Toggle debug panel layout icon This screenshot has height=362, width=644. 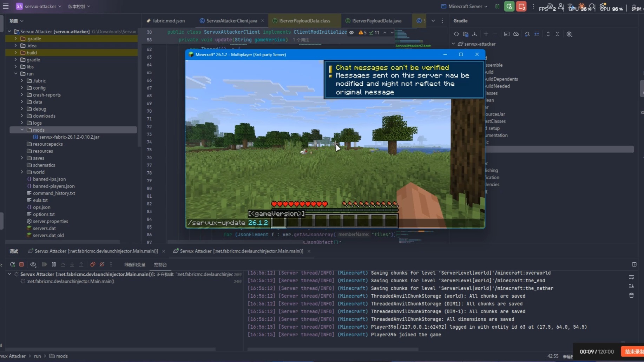[634, 264]
